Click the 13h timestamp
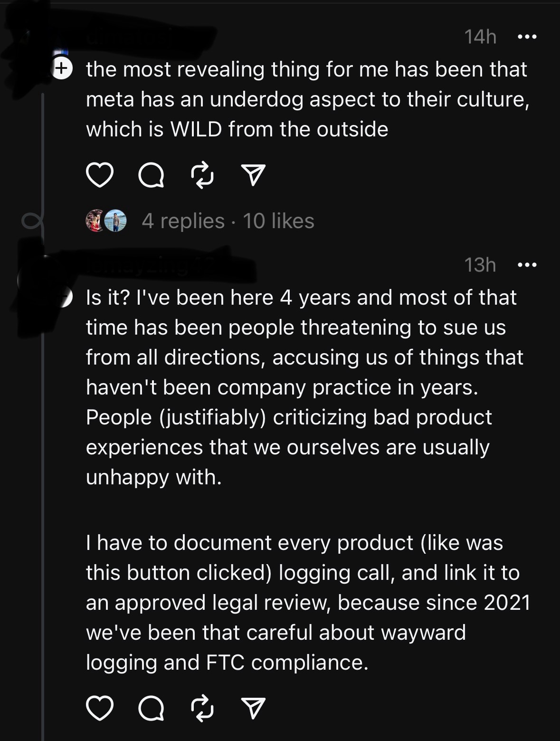Image resolution: width=560 pixels, height=741 pixels. (x=480, y=265)
